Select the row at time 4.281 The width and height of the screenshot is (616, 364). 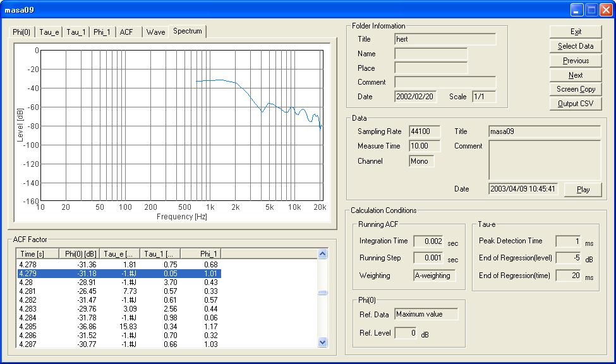point(119,291)
